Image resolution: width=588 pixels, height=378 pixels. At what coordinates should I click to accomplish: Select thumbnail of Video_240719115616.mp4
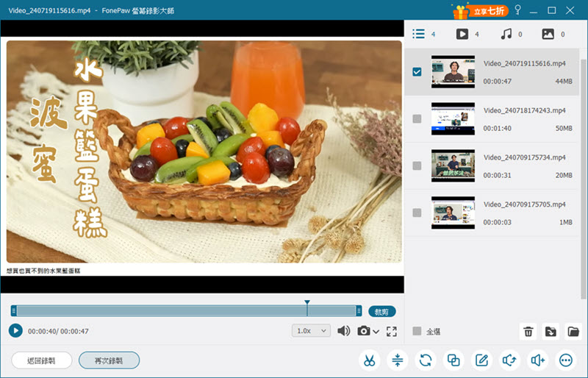pos(453,71)
